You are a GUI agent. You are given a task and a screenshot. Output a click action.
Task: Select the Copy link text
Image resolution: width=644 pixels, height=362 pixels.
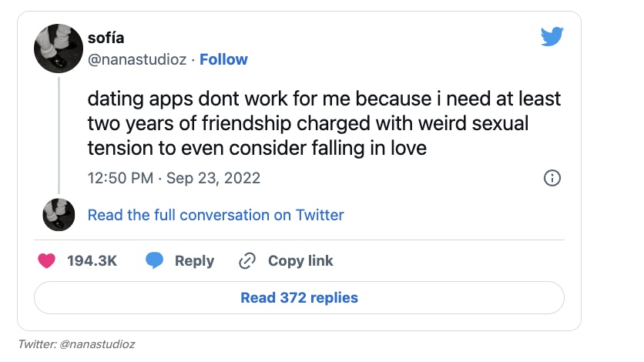(300, 261)
